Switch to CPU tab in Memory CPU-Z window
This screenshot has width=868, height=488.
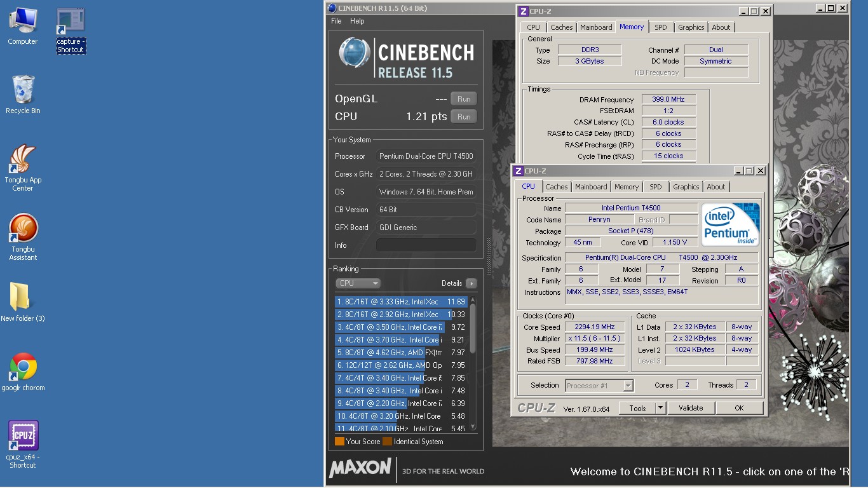pos(533,27)
